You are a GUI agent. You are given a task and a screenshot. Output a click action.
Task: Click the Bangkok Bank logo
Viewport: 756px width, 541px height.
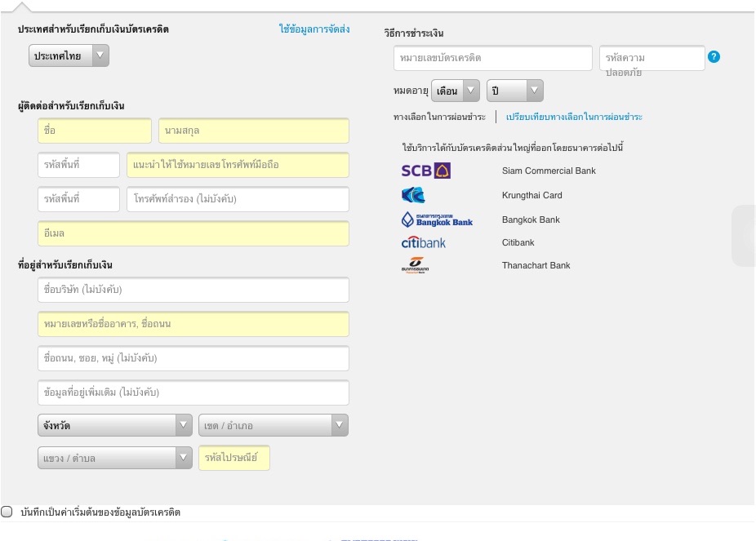click(x=437, y=220)
